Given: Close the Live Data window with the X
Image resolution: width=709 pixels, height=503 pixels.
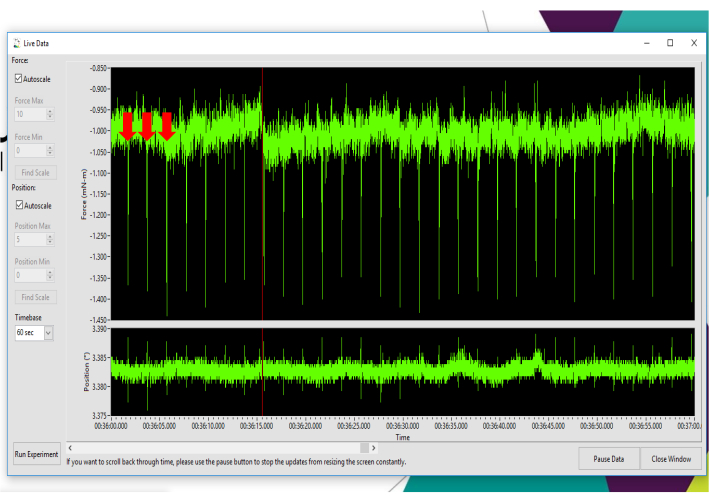Looking at the screenshot, I should 694,43.
